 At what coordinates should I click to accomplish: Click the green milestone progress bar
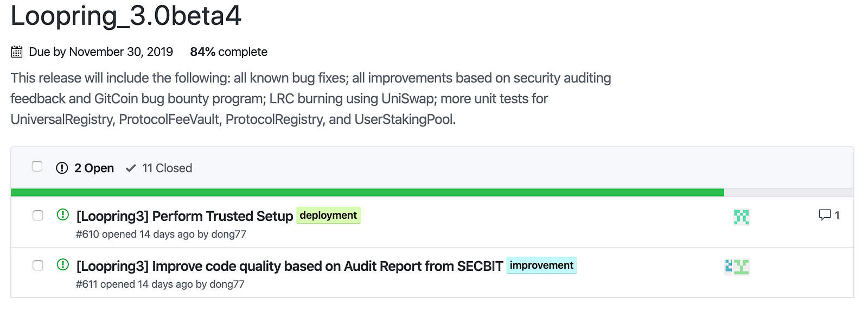point(367,193)
